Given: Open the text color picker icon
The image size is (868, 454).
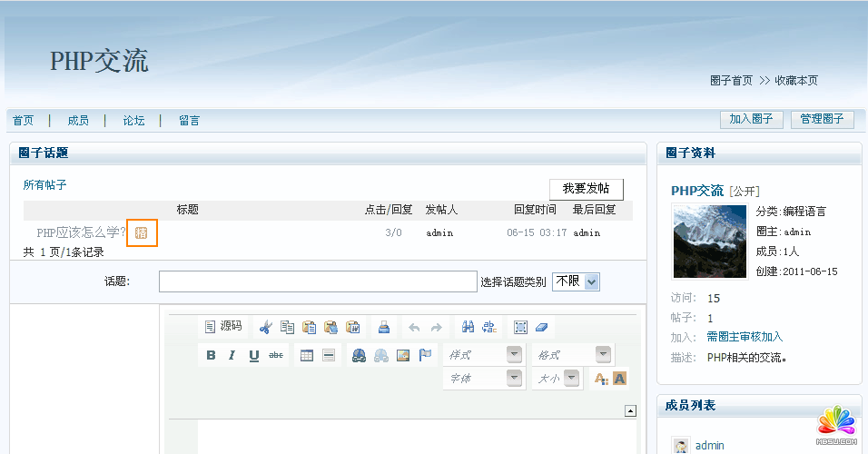Looking at the screenshot, I should [x=600, y=379].
